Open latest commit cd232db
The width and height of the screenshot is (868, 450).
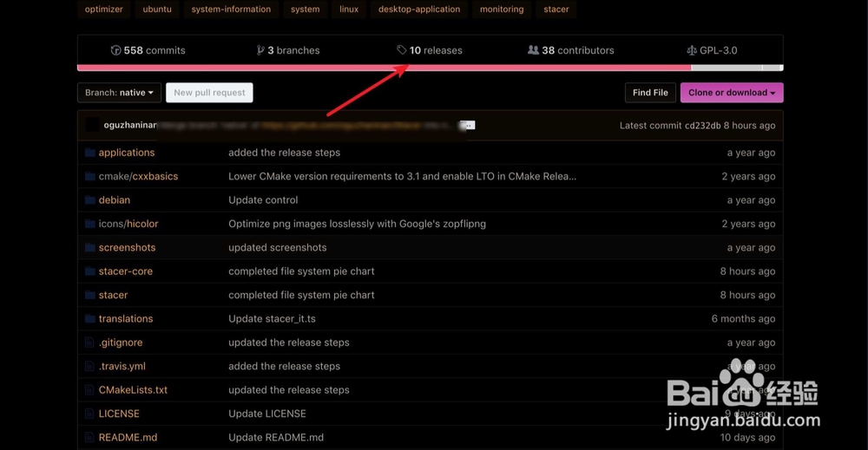[702, 126]
